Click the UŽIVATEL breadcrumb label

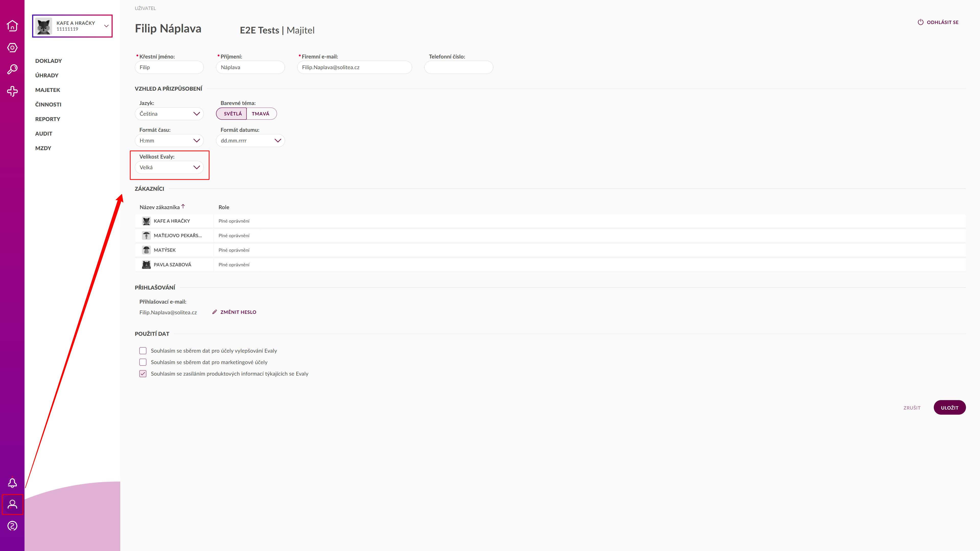click(145, 8)
